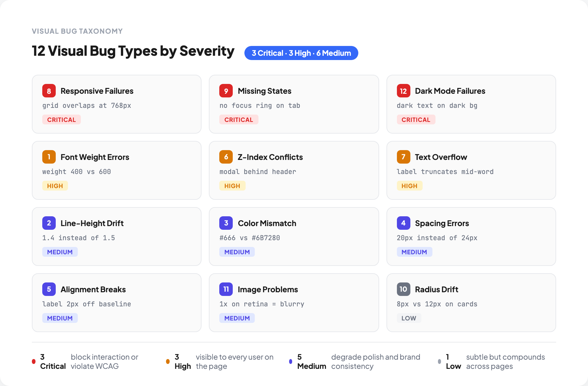Click 'degrade polish and brand consistency' text
The height and width of the screenshot is (386, 588).
pos(376,361)
